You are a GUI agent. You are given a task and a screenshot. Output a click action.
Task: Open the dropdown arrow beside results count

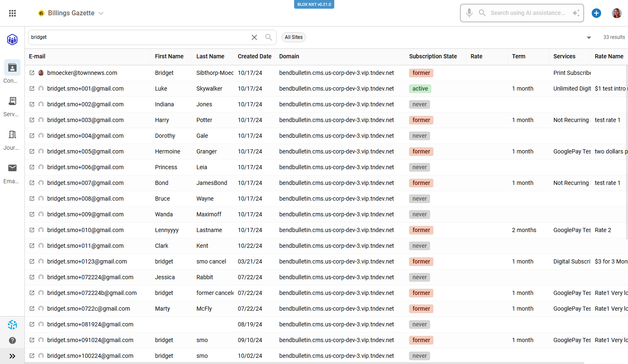click(589, 38)
